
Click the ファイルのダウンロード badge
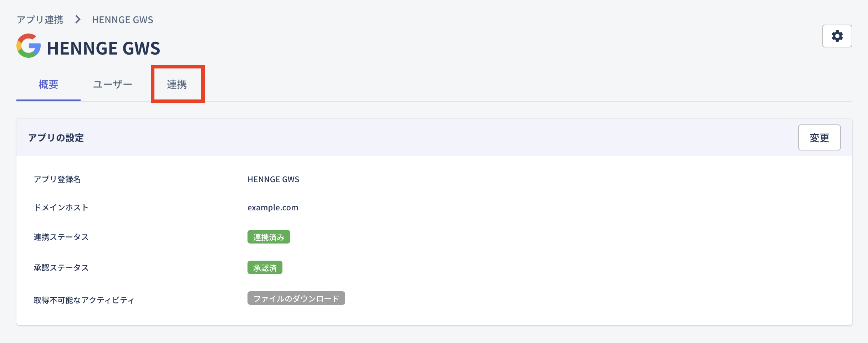tap(296, 298)
